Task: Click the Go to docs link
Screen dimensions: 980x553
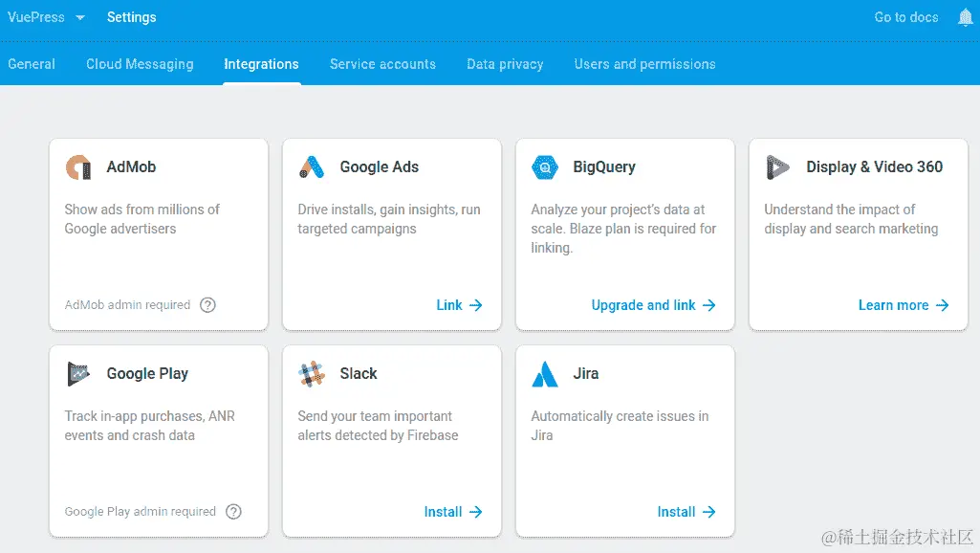Action: click(906, 17)
